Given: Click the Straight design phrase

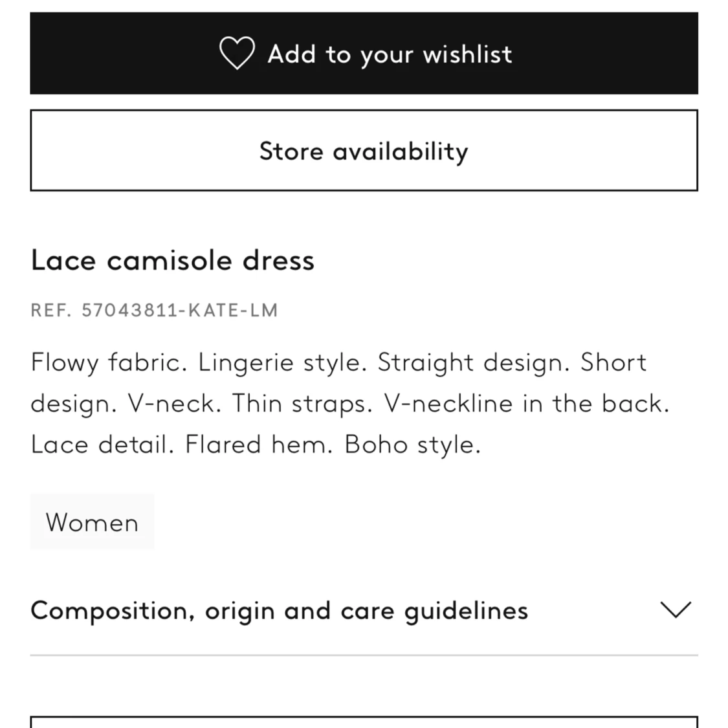Looking at the screenshot, I should tap(474, 362).
